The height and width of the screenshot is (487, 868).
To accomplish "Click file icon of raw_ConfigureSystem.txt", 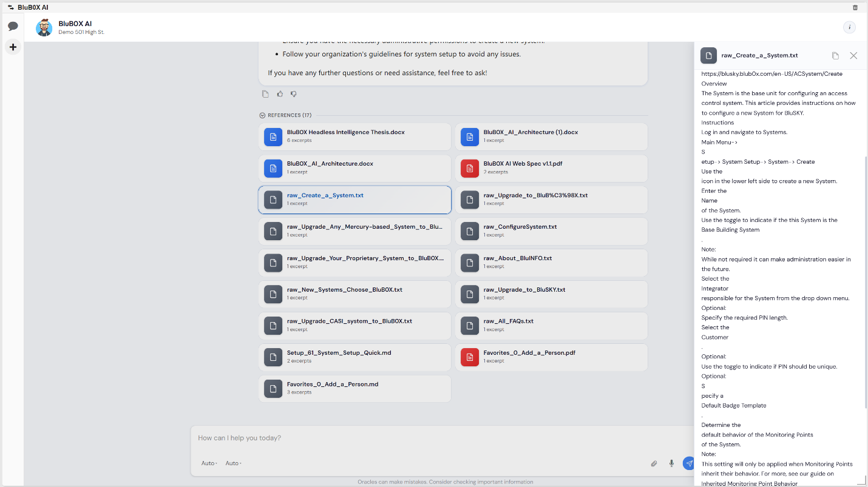I will pos(470,231).
